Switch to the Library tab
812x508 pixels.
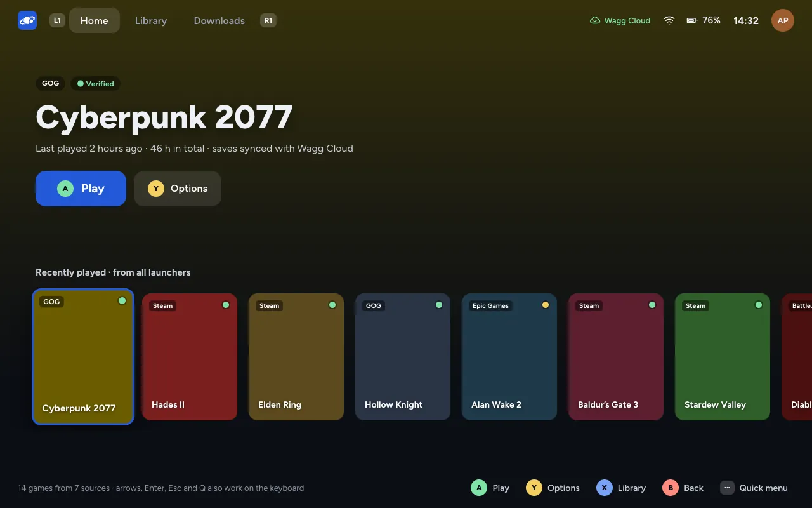pyautogui.click(x=151, y=20)
